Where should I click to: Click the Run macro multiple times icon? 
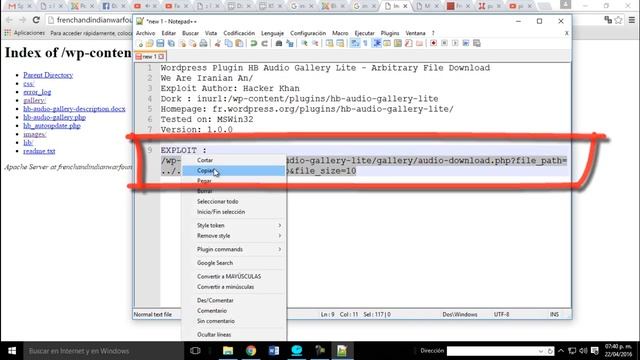point(466,43)
